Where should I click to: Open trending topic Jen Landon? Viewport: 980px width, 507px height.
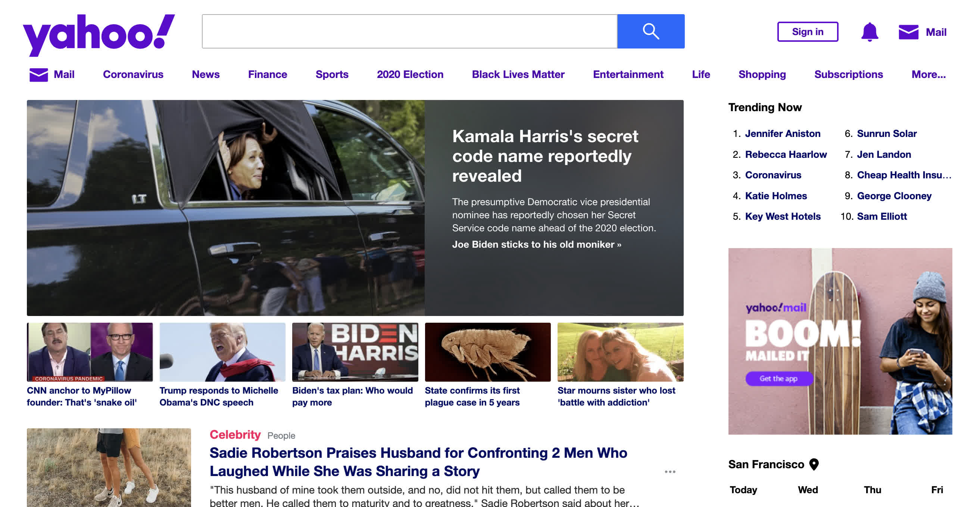pos(884,154)
